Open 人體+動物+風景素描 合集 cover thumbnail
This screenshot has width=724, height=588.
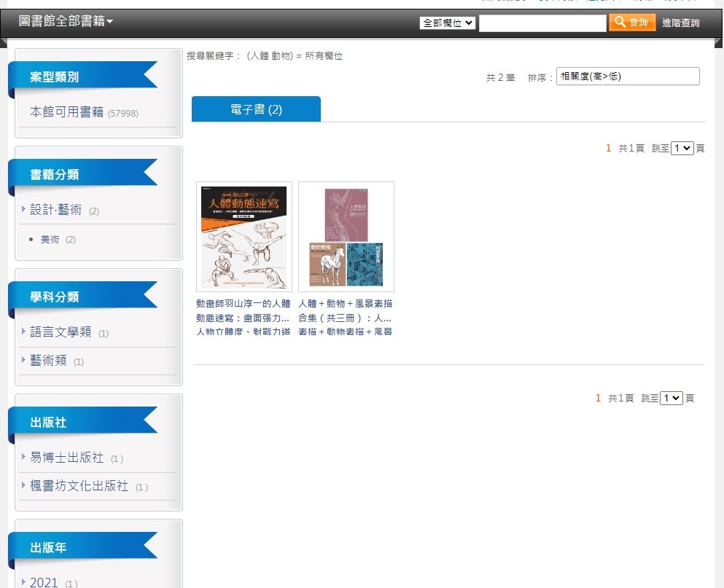[x=346, y=237]
